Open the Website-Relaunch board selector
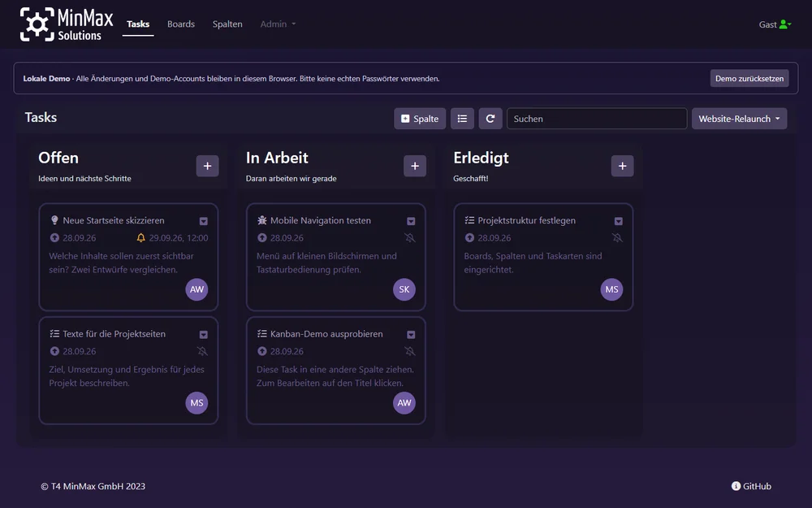The height and width of the screenshot is (508, 812). pyautogui.click(x=739, y=119)
